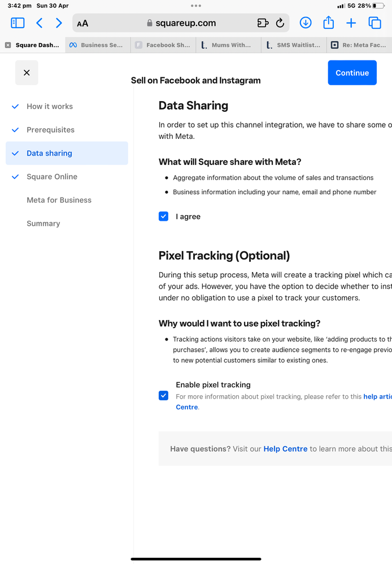
Task: Open the extensions icon in address bar
Action: click(x=263, y=23)
